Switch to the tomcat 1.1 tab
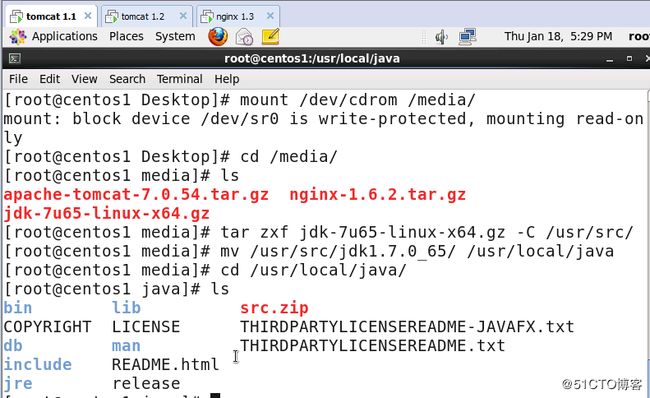Screen dimensions: 650x398 pos(51,17)
